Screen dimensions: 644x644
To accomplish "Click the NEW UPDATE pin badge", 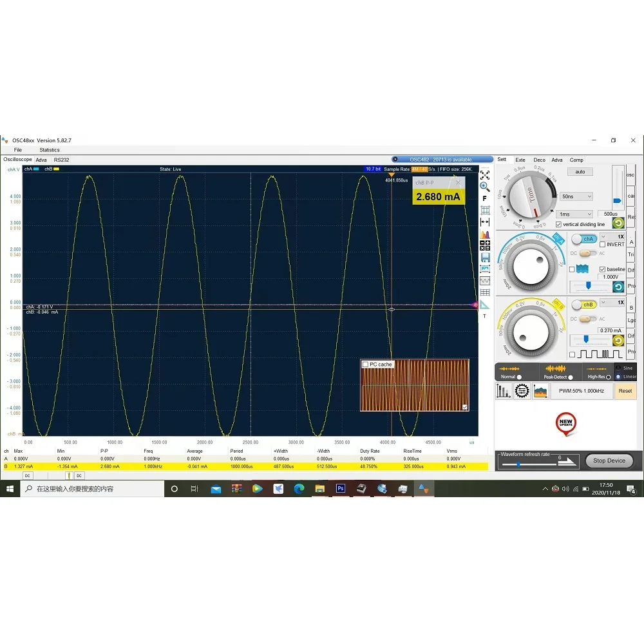I will pos(565,424).
